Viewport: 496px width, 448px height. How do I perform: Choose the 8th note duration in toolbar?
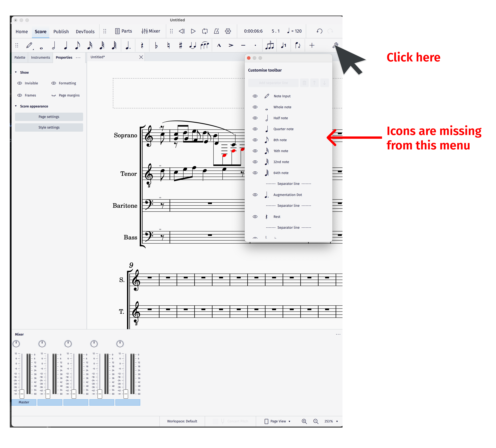pyautogui.click(x=77, y=46)
